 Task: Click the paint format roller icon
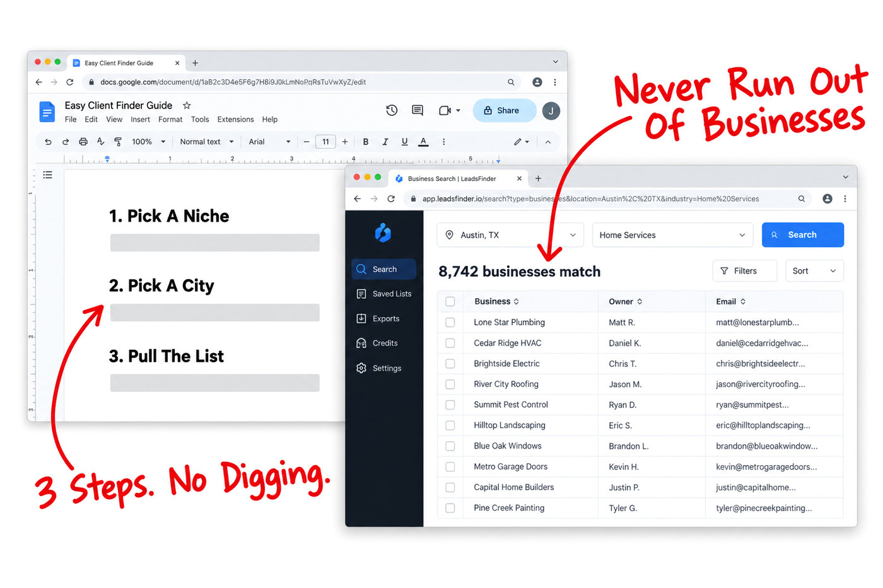(118, 142)
